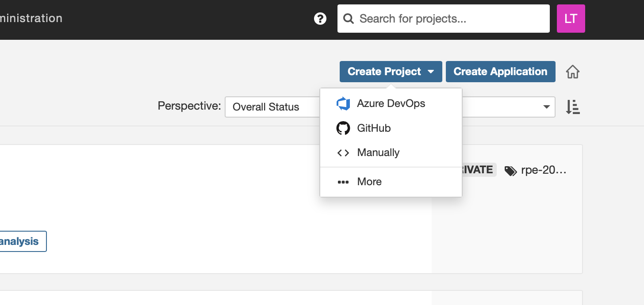Open the Administration navigation item

pos(31,19)
